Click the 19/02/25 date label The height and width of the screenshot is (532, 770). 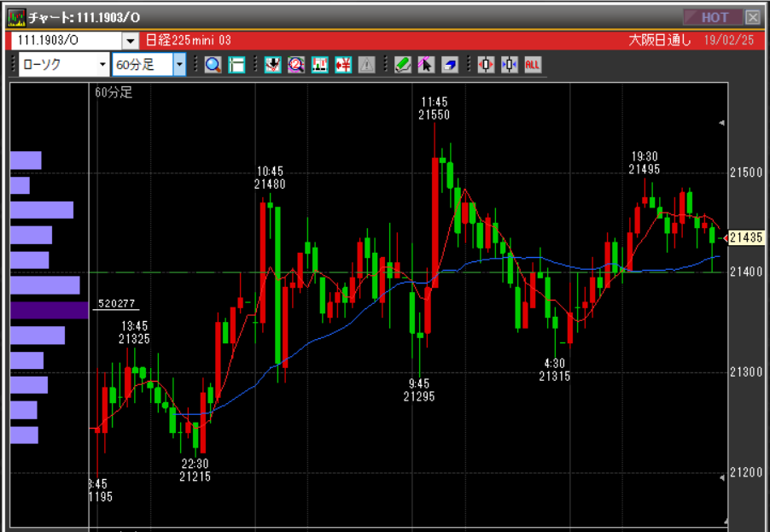click(x=729, y=40)
